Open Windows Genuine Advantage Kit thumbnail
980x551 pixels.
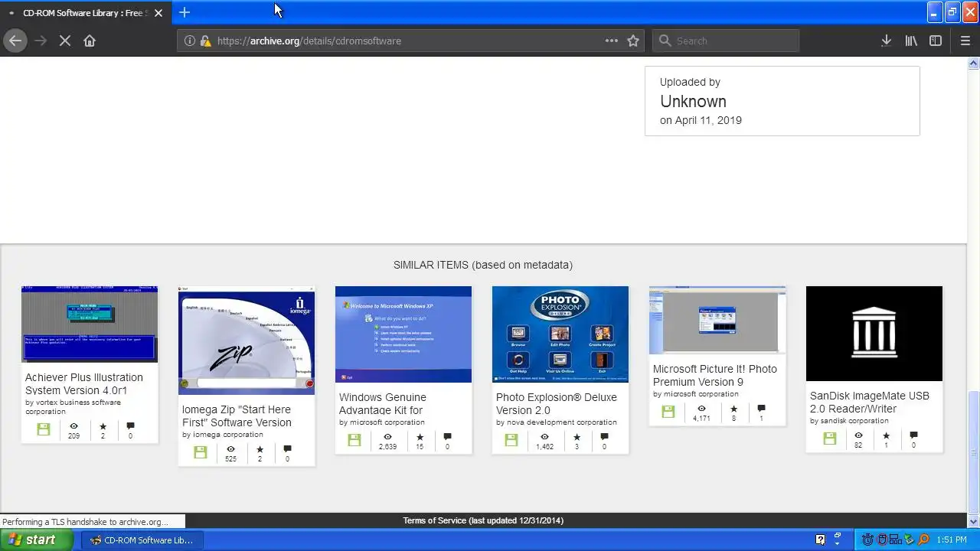[403, 334]
